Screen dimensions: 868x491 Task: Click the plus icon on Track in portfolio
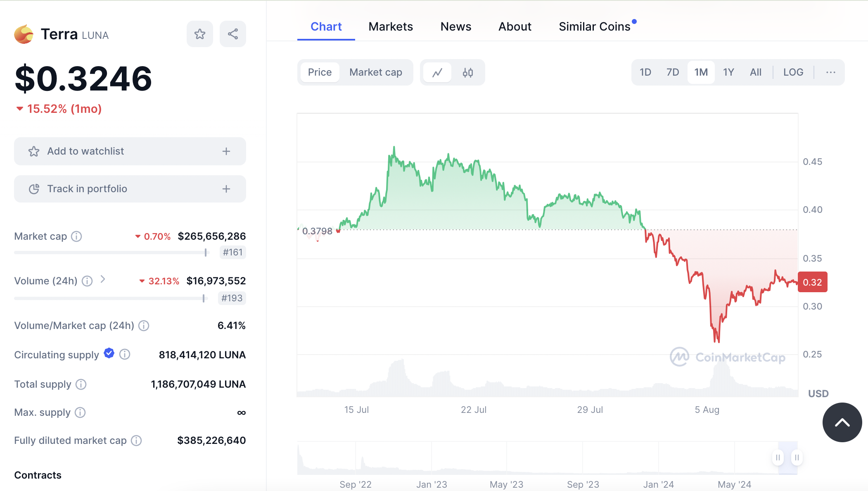pyautogui.click(x=226, y=189)
